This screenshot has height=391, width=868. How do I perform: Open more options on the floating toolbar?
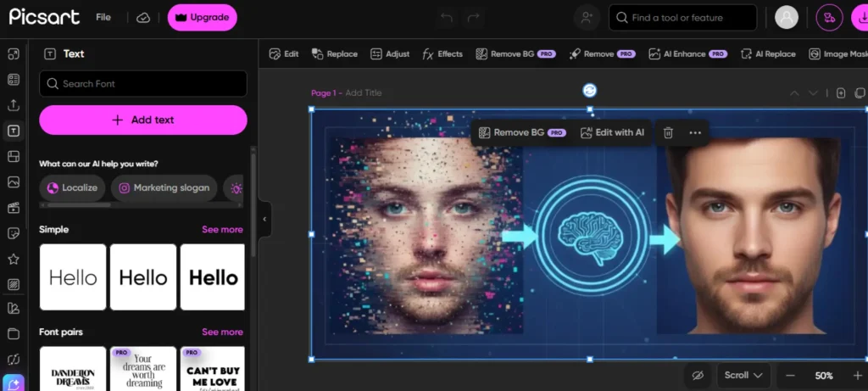click(x=695, y=133)
